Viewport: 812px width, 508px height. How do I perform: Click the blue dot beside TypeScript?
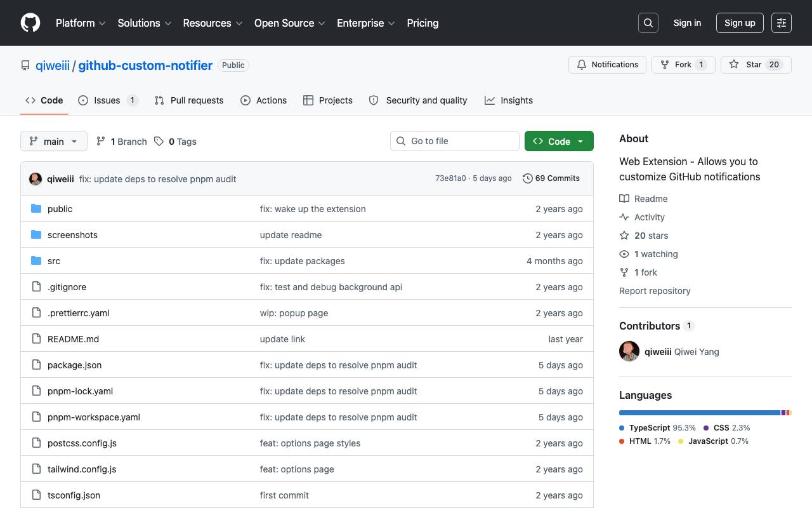622,428
